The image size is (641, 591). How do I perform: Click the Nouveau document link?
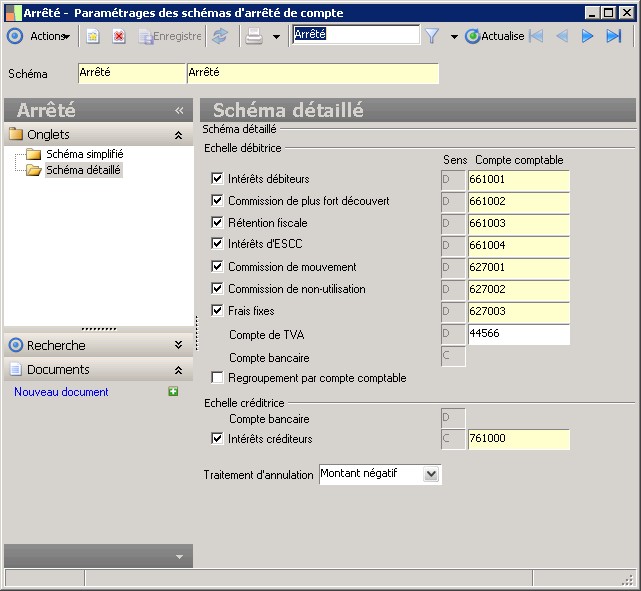(x=61, y=392)
